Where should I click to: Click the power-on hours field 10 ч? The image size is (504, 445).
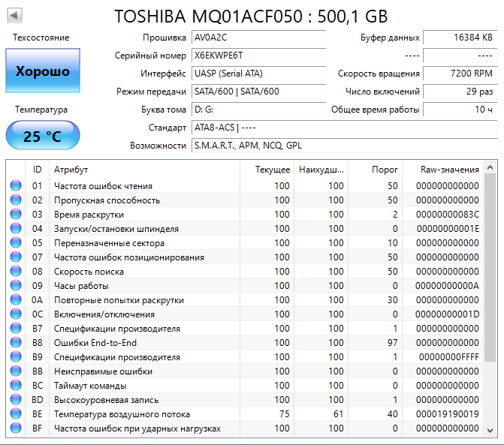coord(460,110)
